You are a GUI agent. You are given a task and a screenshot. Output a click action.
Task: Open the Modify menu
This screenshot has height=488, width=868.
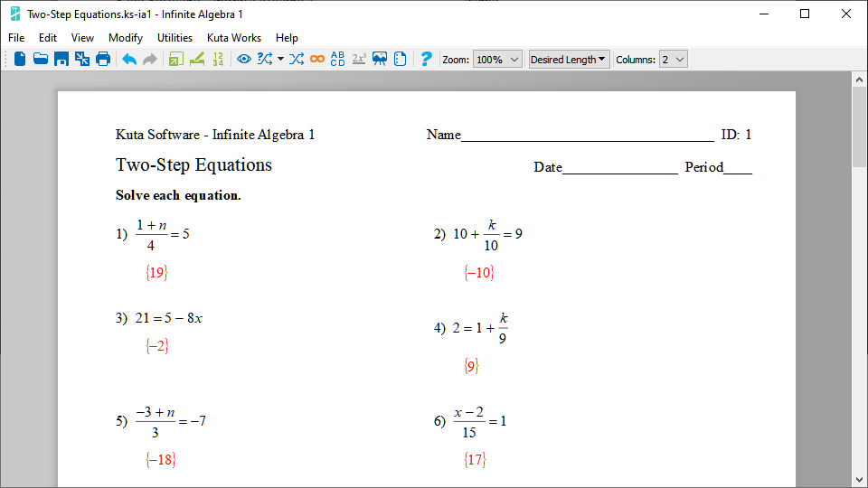pyautogui.click(x=126, y=38)
